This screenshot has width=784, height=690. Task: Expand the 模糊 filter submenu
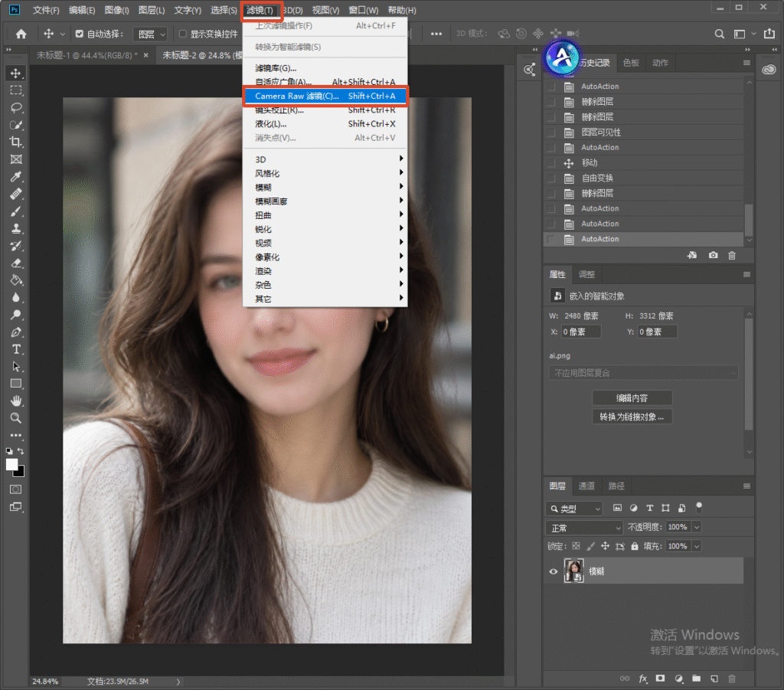pos(325,187)
